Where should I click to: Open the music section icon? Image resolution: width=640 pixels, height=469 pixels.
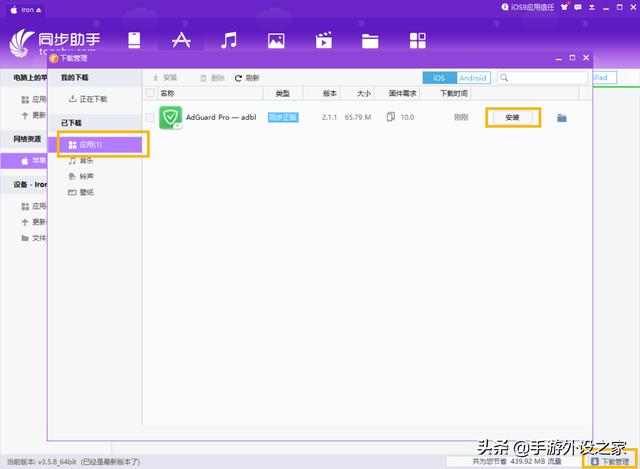[x=229, y=40]
